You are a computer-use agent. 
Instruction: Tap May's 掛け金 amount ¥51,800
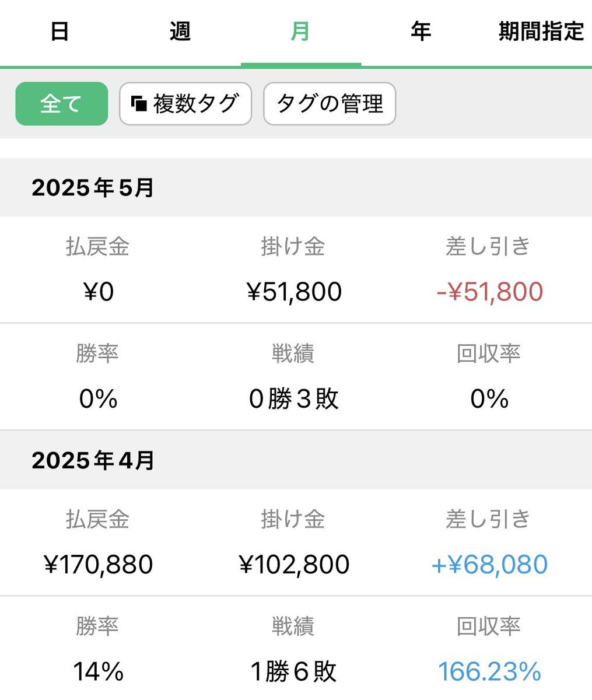coord(294,292)
